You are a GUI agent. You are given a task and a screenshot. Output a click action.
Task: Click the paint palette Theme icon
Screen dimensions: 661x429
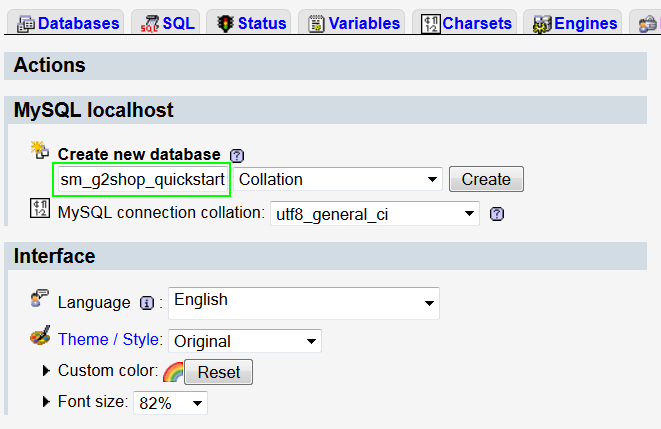point(40,335)
